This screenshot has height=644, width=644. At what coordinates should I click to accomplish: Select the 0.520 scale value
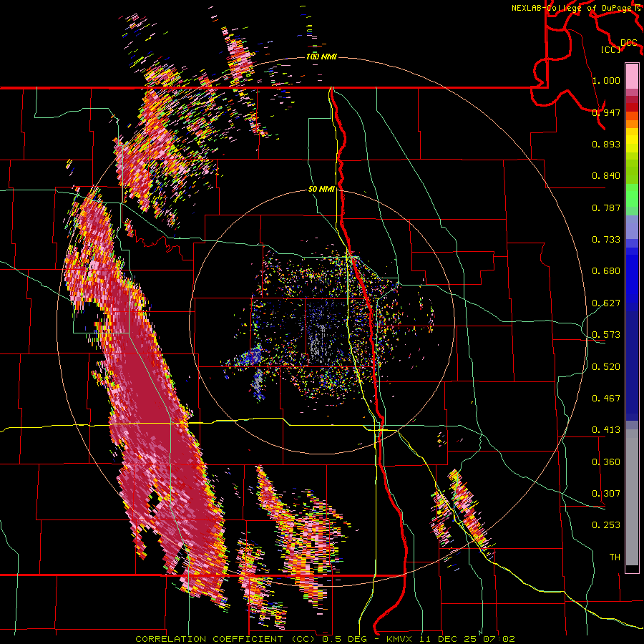pos(606,366)
